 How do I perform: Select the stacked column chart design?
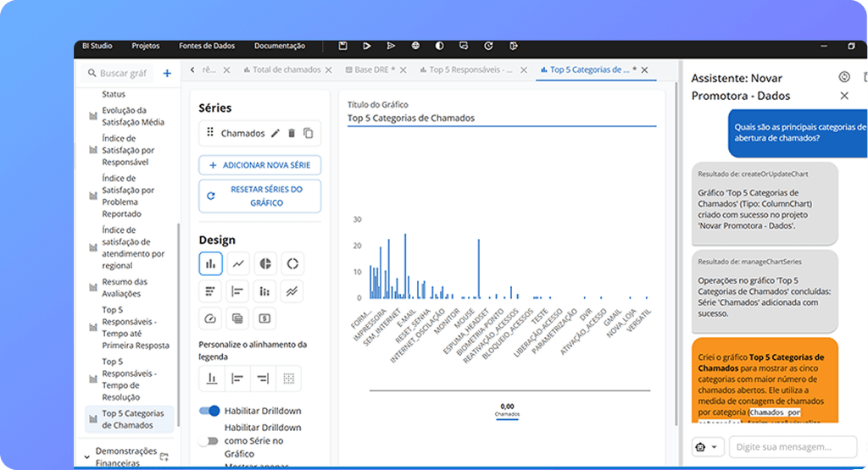click(265, 291)
